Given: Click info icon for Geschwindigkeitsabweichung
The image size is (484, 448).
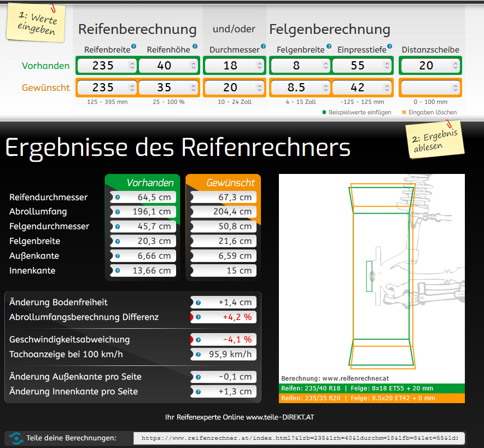Looking at the screenshot, I should (198, 340).
